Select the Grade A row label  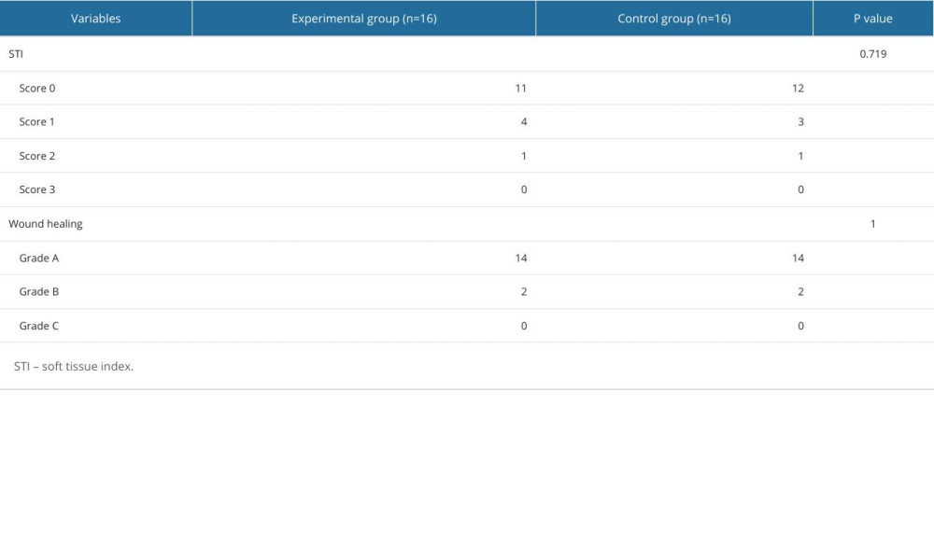(38, 259)
